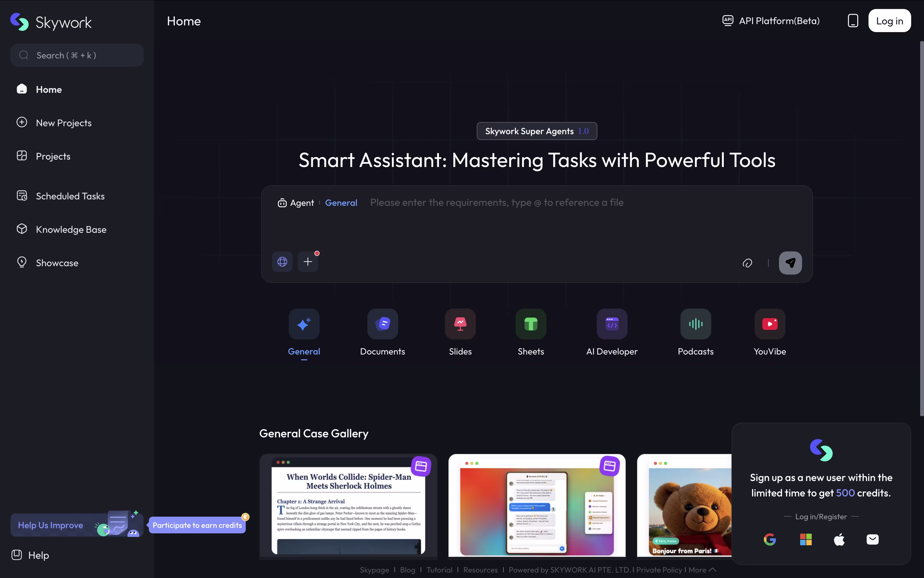Click purple window icon on chat app card
The width and height of the screenshot is (924, 578).
click(x=609, y=466)
